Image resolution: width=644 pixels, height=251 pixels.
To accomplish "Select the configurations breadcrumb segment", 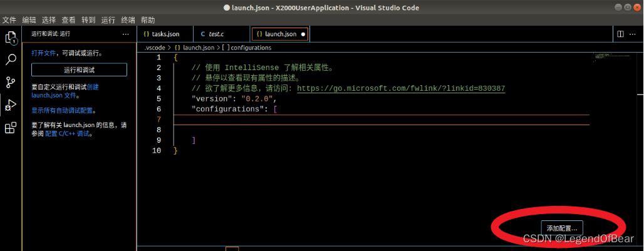I will click(x=247, y=48).
